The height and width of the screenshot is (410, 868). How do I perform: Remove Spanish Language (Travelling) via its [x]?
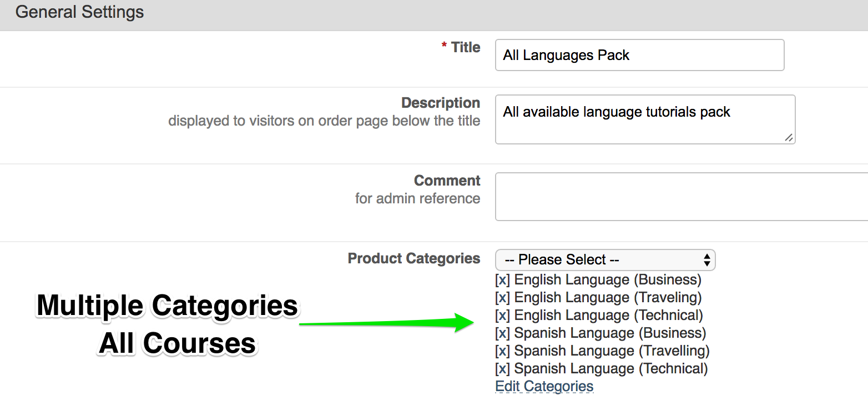(x=502, y=351)
